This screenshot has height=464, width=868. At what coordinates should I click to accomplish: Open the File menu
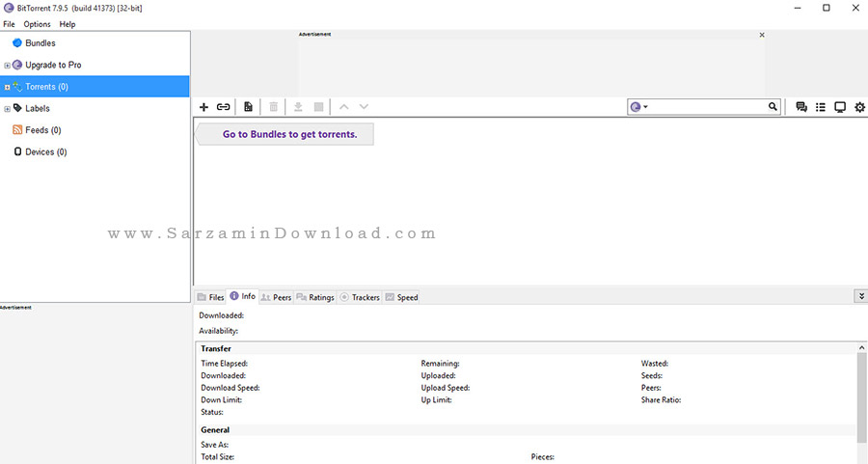coord(9,24)
